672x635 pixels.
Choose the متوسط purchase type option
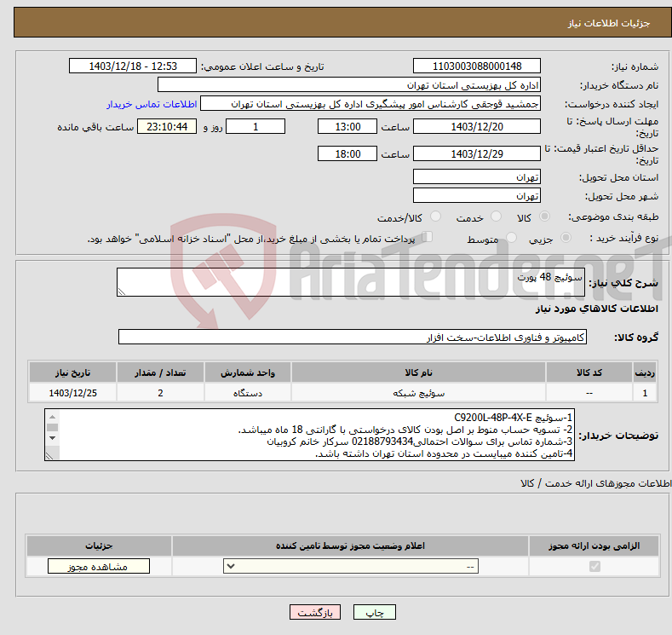click(512, 239)
